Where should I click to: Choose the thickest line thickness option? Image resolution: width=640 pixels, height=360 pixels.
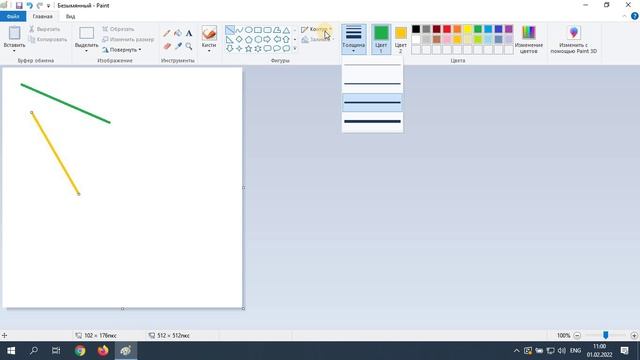click(372, 122)
